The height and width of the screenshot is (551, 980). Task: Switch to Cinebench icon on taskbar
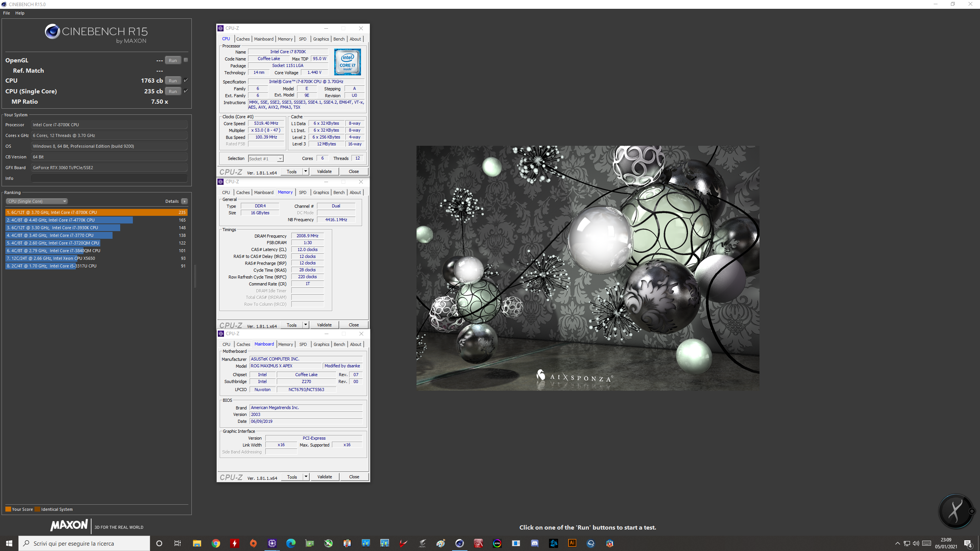tap(459, 543)
